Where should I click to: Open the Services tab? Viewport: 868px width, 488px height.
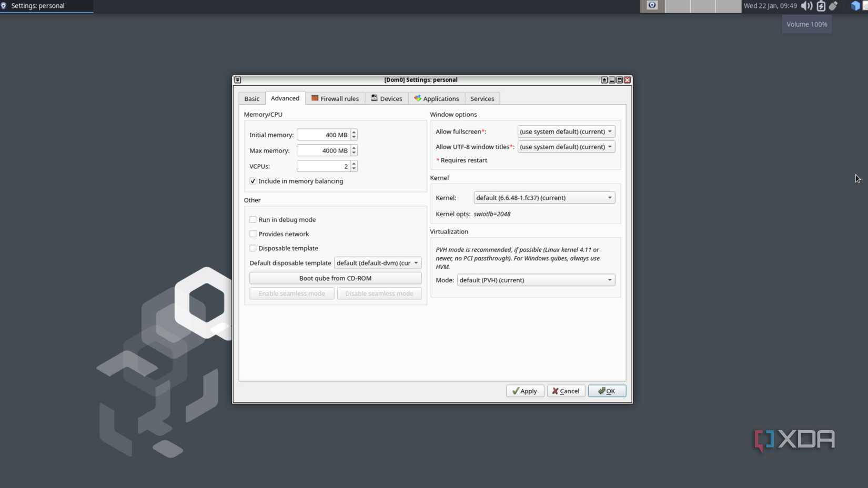[482, 98]
